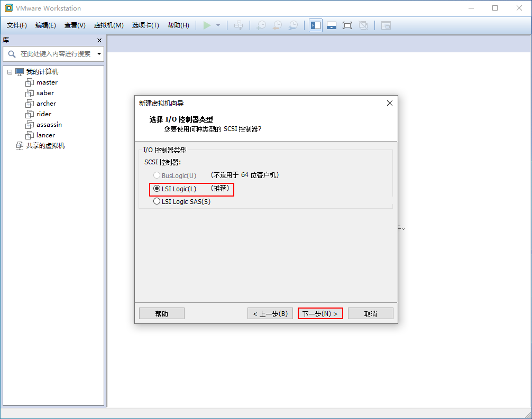Click the 下一步(N) button

click(x=320, y=314)
